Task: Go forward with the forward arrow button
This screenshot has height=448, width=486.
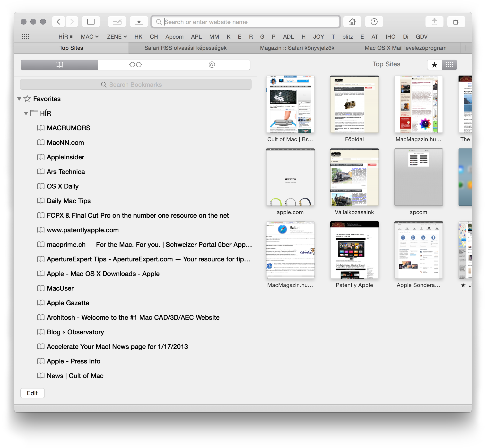Action: [x=72, y=22]
